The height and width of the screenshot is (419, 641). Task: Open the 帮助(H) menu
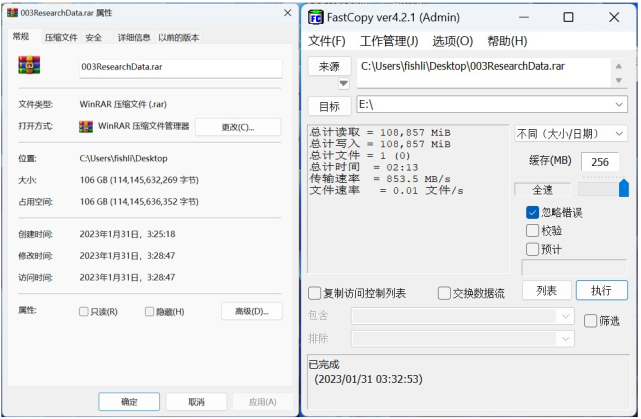[x=507, y=41]
